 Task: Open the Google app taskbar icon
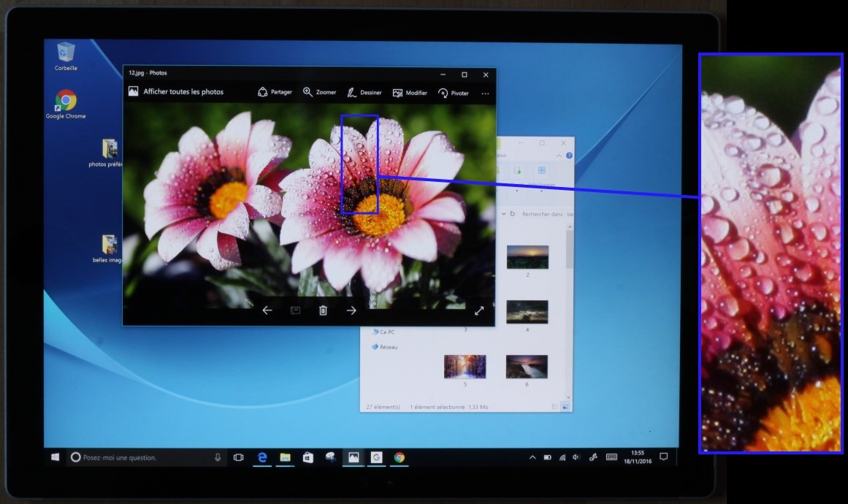376,457
